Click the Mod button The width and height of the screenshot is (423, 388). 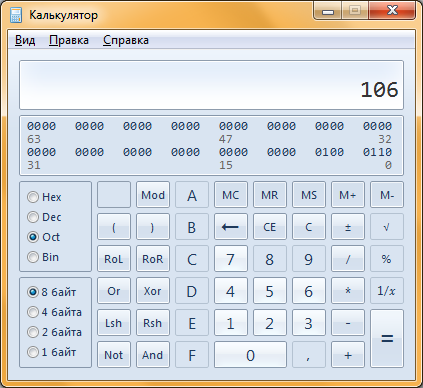153,195
